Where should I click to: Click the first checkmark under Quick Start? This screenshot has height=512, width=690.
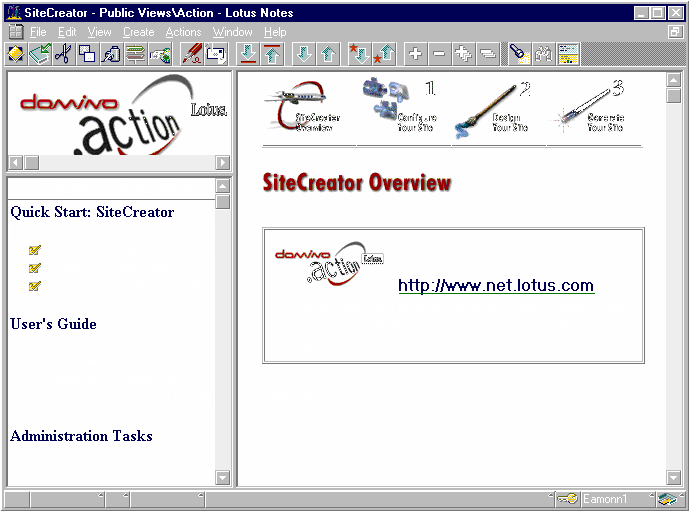[x=34, y=250]
